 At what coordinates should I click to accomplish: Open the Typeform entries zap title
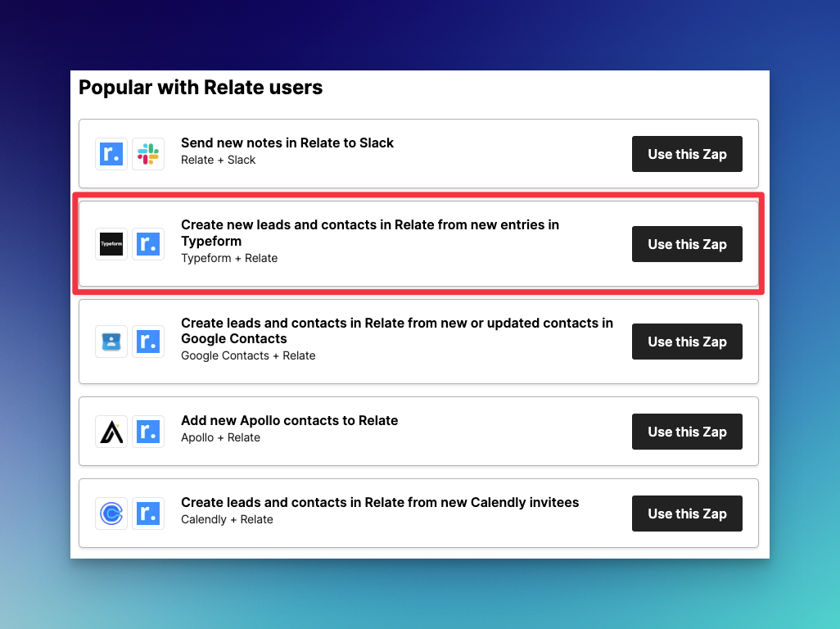pyautogui.click(x=369, y=233)
